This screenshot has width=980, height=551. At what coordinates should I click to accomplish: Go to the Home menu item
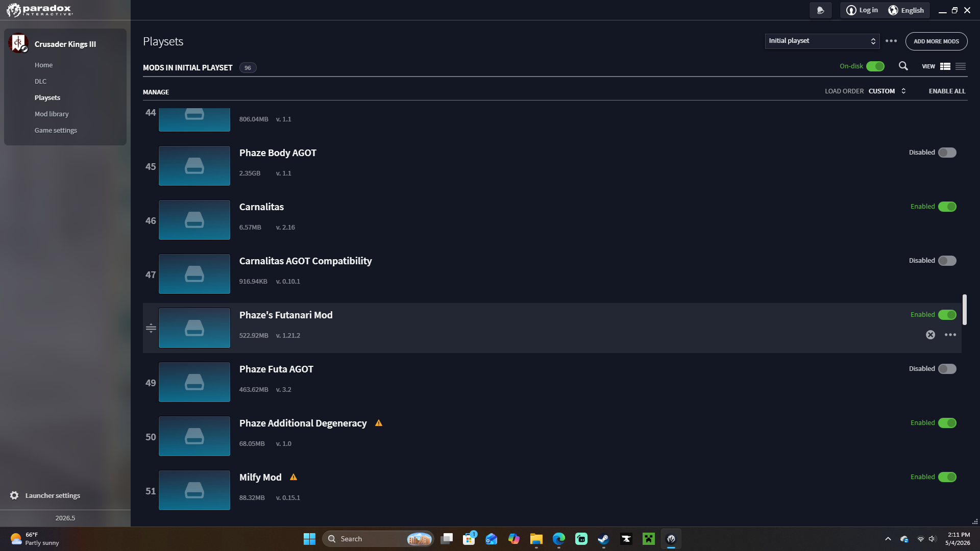43,65
